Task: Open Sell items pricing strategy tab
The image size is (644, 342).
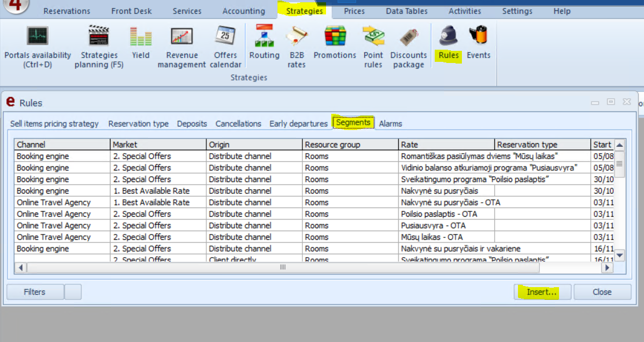Action: pyautogui.click(x=54, y=124)
